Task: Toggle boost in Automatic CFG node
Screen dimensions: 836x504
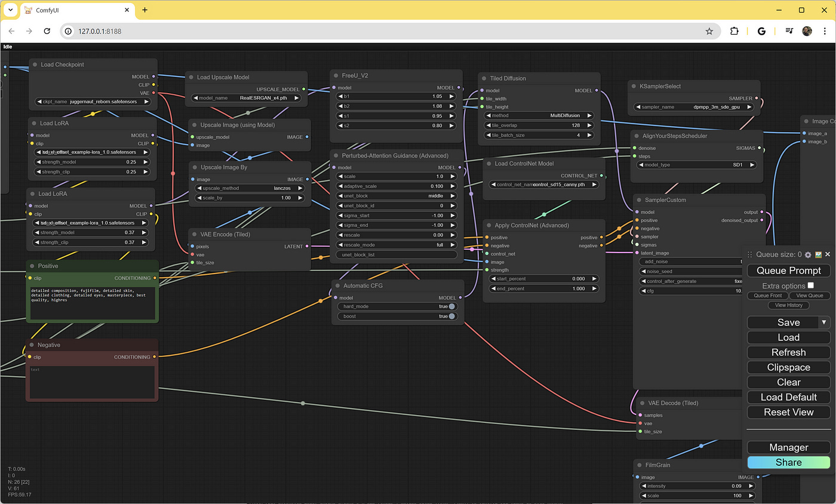Action: pos(397,316)
